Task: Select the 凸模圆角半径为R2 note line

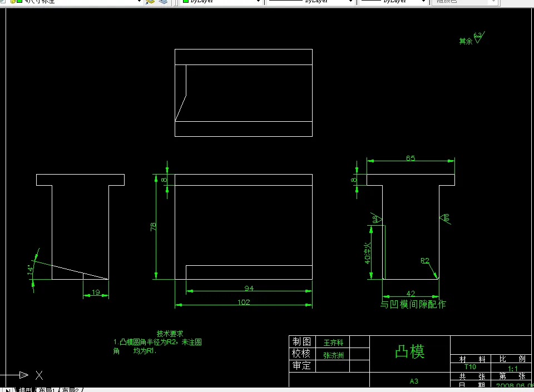Action: [x=157, y=342]
